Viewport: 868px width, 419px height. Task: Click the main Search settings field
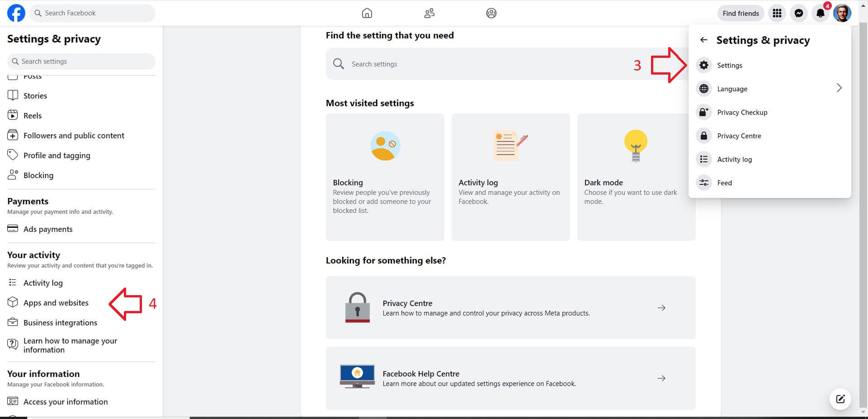(x=506, y=64)
